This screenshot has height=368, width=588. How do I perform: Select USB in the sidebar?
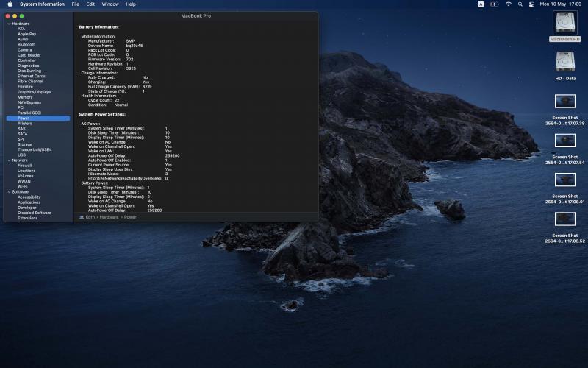tap(21, 155)
